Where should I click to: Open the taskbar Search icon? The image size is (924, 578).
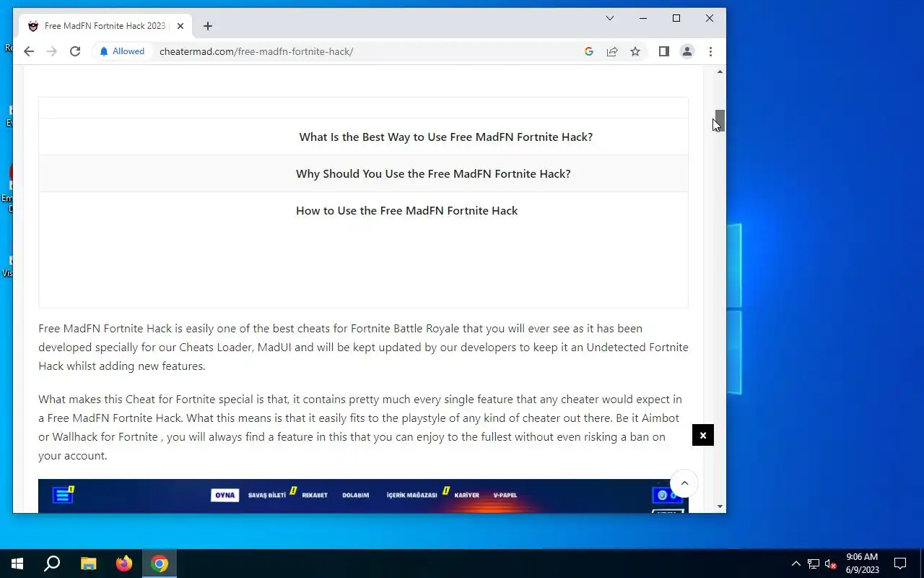[x=52, y=564]
